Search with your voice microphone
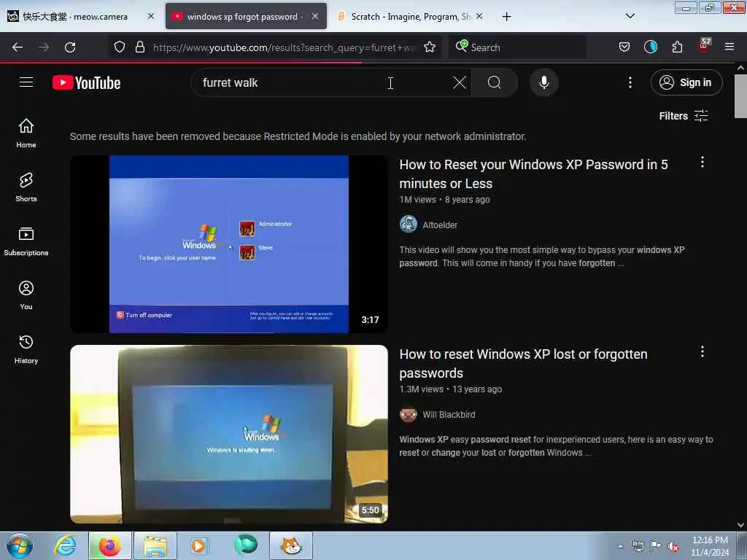Screen dimensions: 747x560 pyautogui.click(x=543, y=83)
